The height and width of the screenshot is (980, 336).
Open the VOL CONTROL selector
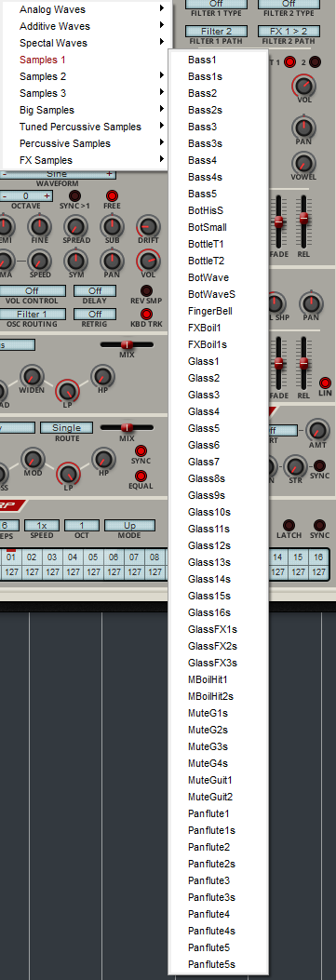[33, 291]
